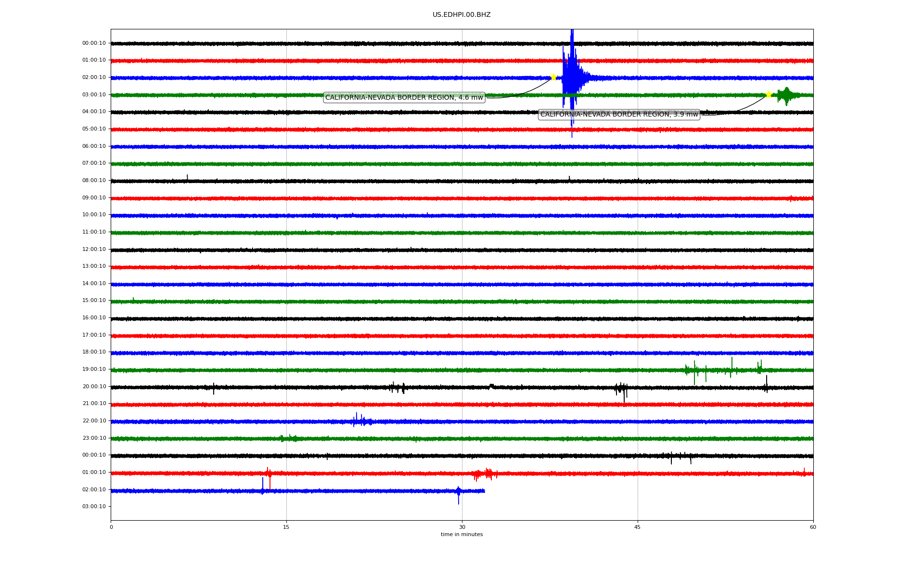Click the 05:00:10 trace time label
The width and height of the screenshot is (924, 578).
point(94,129)
